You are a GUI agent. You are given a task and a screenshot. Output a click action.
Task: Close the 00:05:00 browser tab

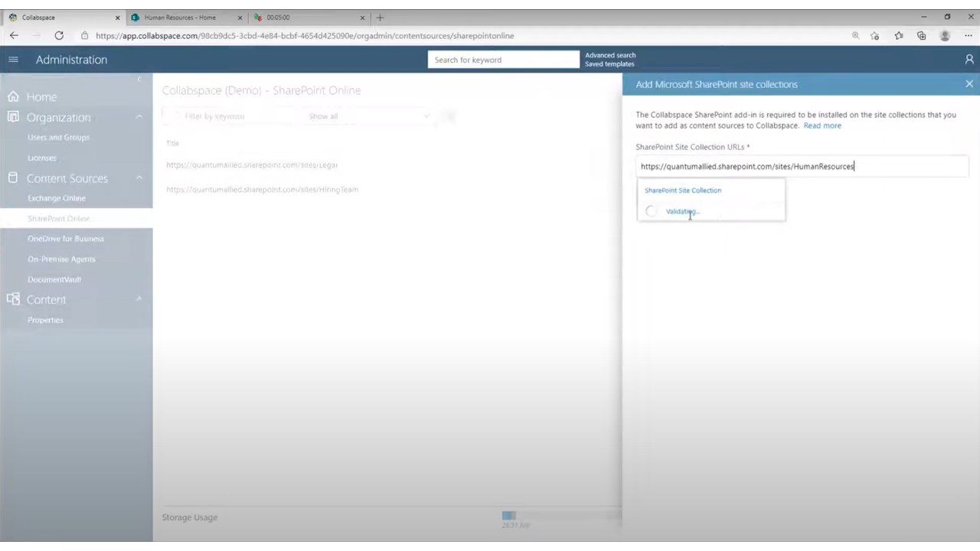[363, 17]
